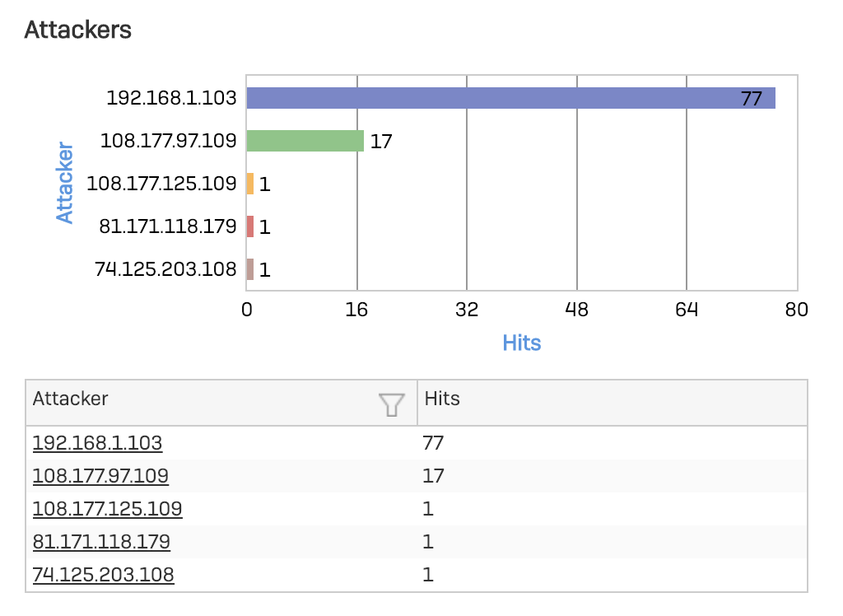Click the 192.168.1.103 chart axis label
This screenshot has height=616, width=843.
click(x=171, y=98)
